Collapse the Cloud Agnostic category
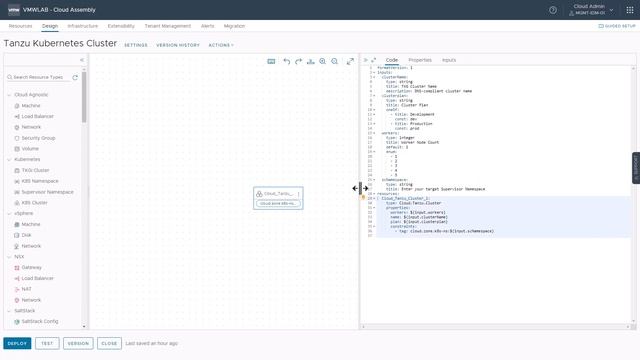Viewport: 640px width, 360px height. tap(9, 95)
